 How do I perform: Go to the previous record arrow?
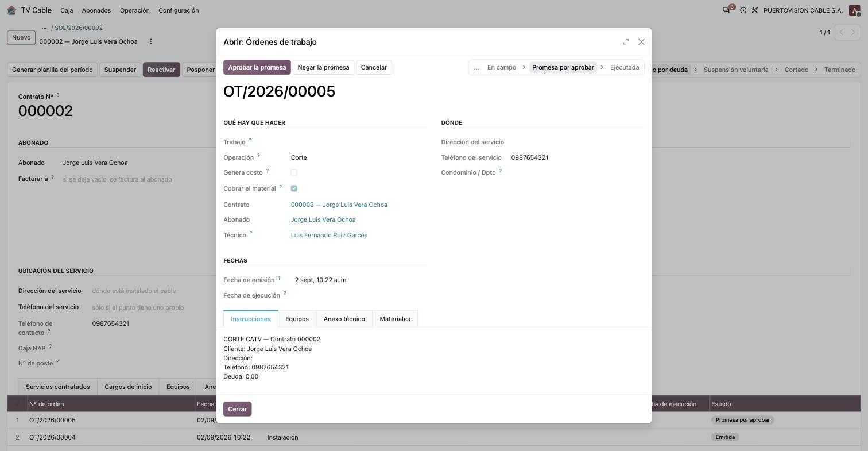pyautogui.click(x=841, y=32)
